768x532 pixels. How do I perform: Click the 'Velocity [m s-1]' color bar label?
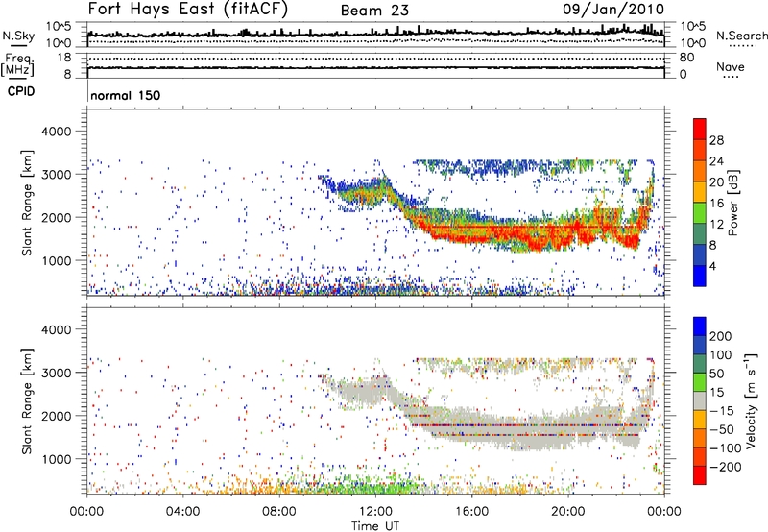pos(751,400)
